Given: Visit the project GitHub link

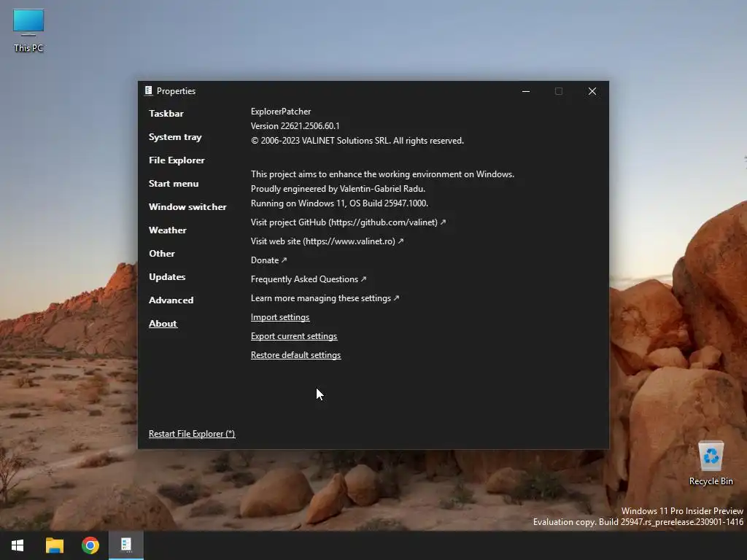Looking at the screenshot, I should (348, 222).
